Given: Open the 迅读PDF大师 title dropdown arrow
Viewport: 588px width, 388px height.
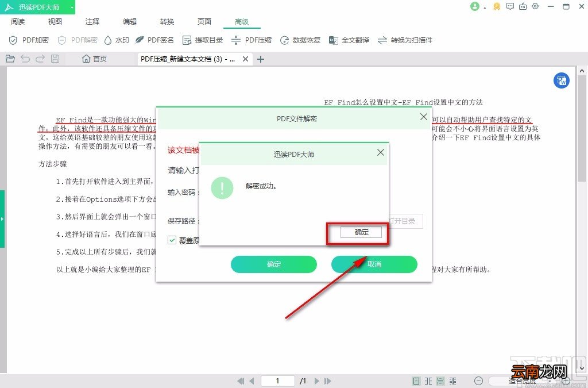Looking at the screenshot, I should 72,7.
